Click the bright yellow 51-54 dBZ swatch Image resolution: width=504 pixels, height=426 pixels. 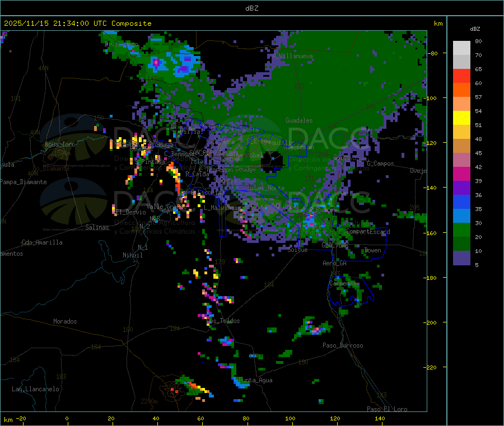pyautogui.click(x=461, y=118)
